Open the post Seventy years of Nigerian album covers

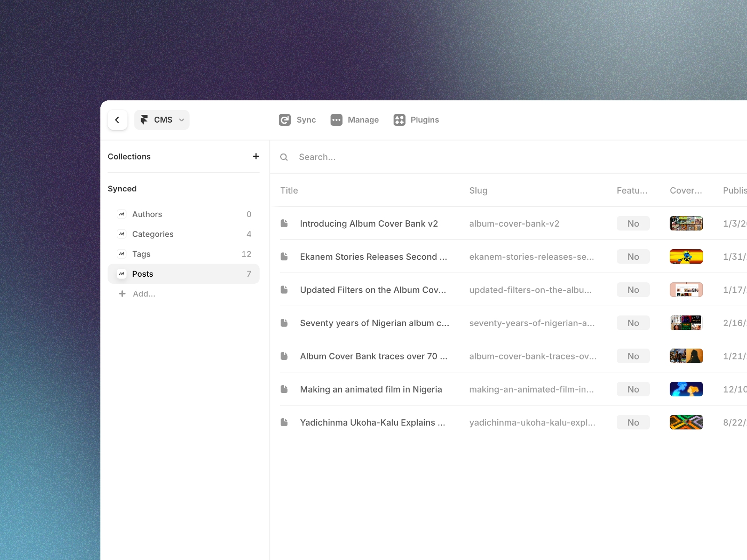pyautogui.click(x=374, y=323)
